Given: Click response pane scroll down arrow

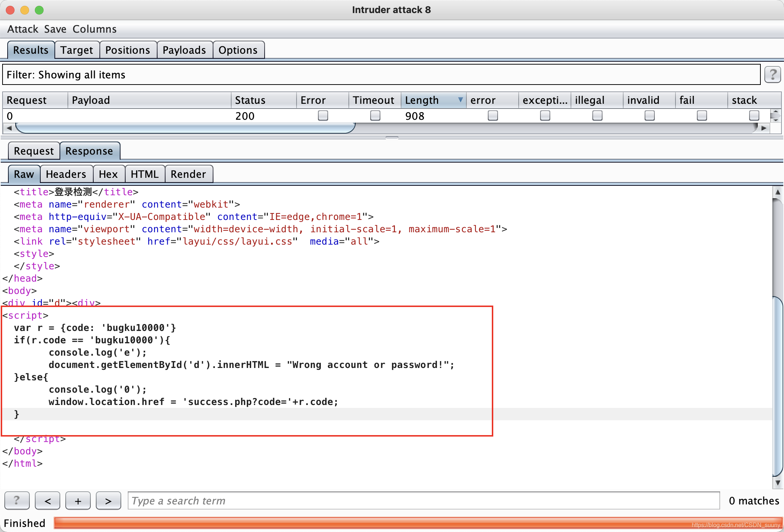Looking at the screenshot, I should 778,483.
